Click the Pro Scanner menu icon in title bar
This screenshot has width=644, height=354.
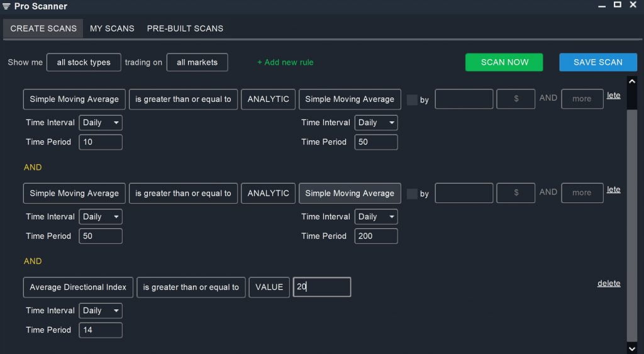[6, 6]
